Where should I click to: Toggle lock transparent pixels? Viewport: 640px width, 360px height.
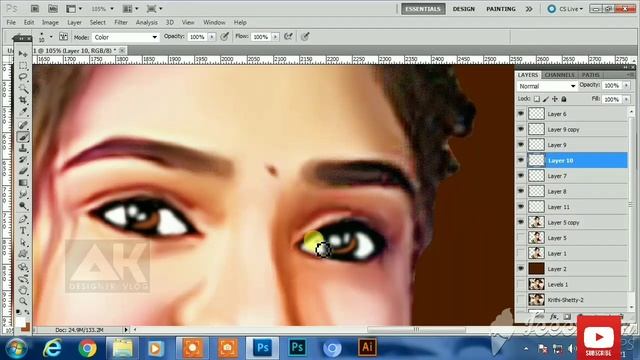tap(537, 99)
